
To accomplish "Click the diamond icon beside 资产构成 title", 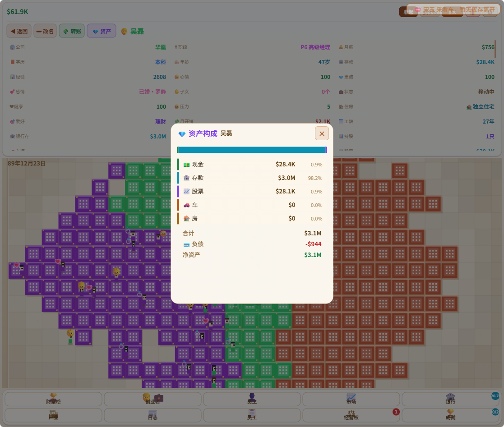I will (x=182, y=134).
